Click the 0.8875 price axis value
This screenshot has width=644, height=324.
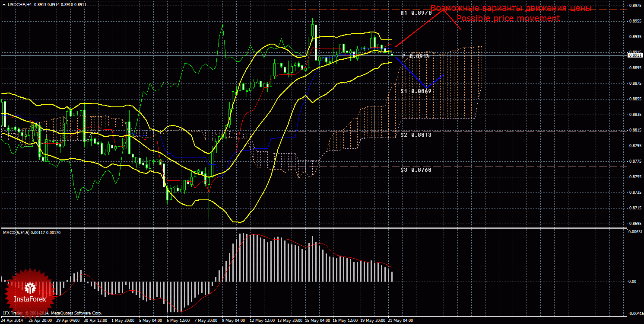tap(634, 83)
